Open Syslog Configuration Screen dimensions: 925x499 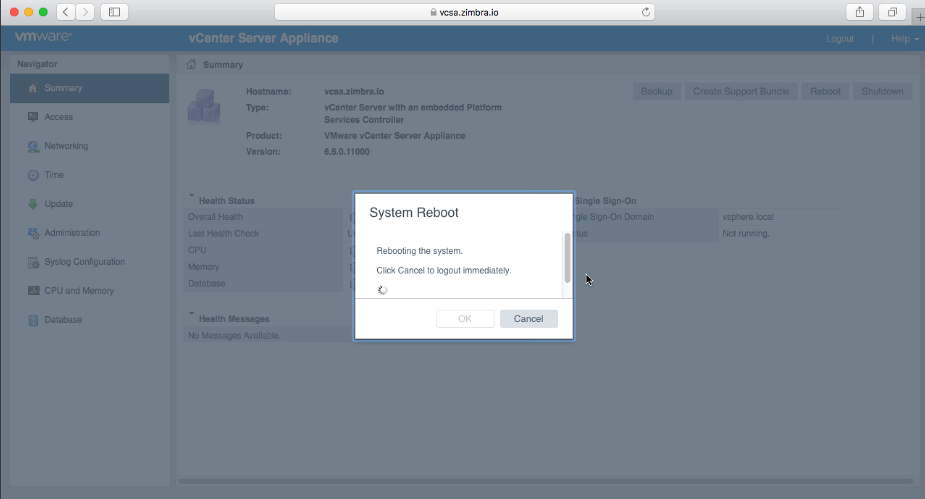[x=90, y=261]
